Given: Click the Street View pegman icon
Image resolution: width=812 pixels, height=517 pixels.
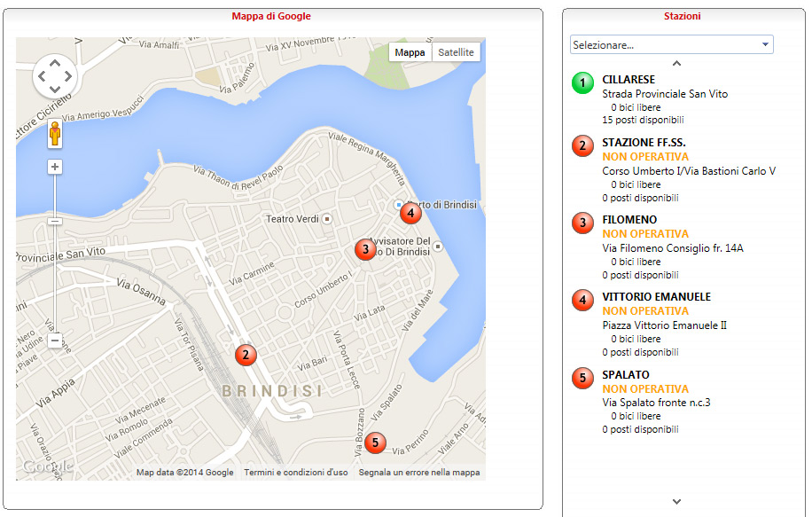Looking at the screenshot, I should (x=55, y=134).
